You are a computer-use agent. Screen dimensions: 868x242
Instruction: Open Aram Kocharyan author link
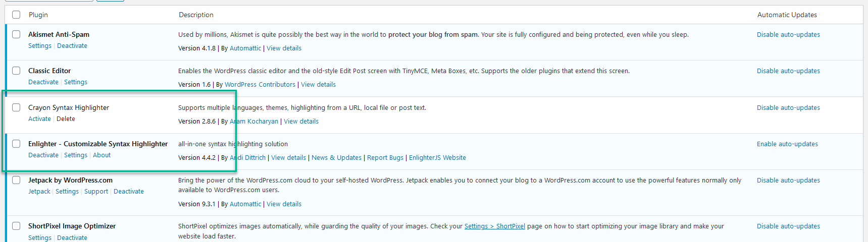point(254,122)
